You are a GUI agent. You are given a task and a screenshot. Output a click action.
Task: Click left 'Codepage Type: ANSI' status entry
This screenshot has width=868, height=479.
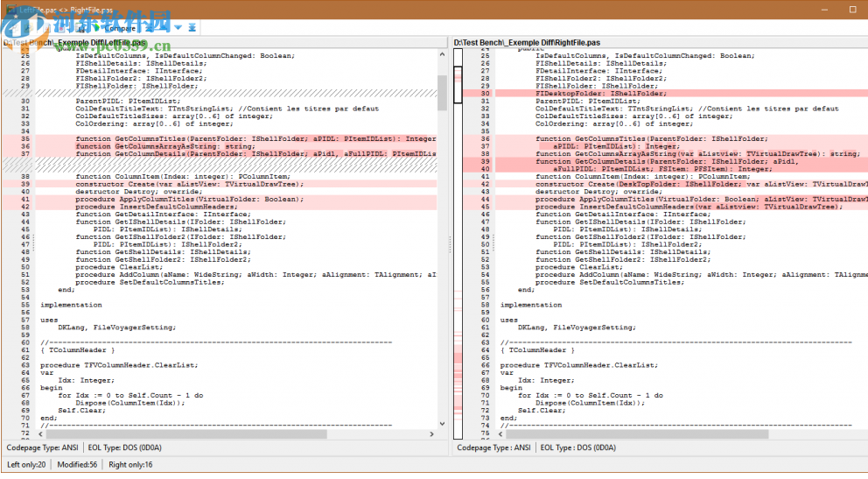pos(43,447)
